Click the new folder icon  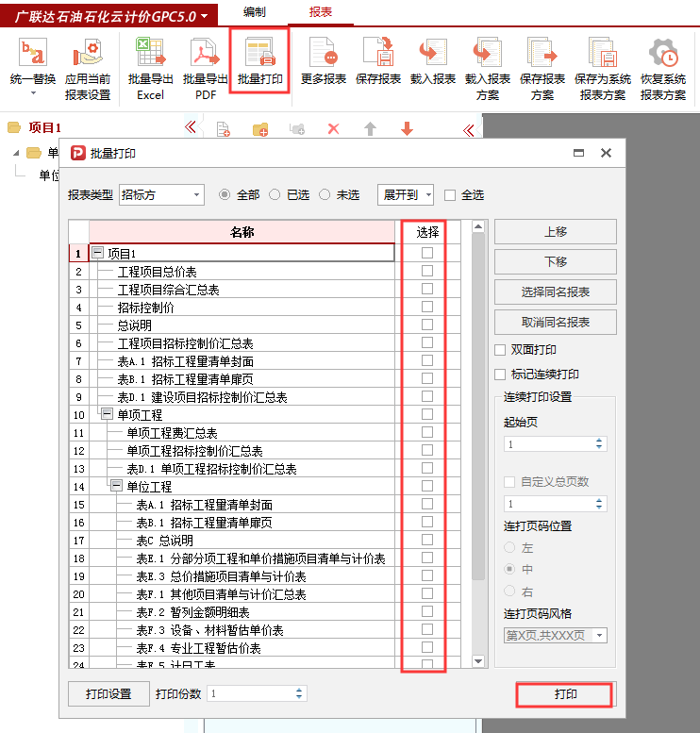click(x=260, y=129)
